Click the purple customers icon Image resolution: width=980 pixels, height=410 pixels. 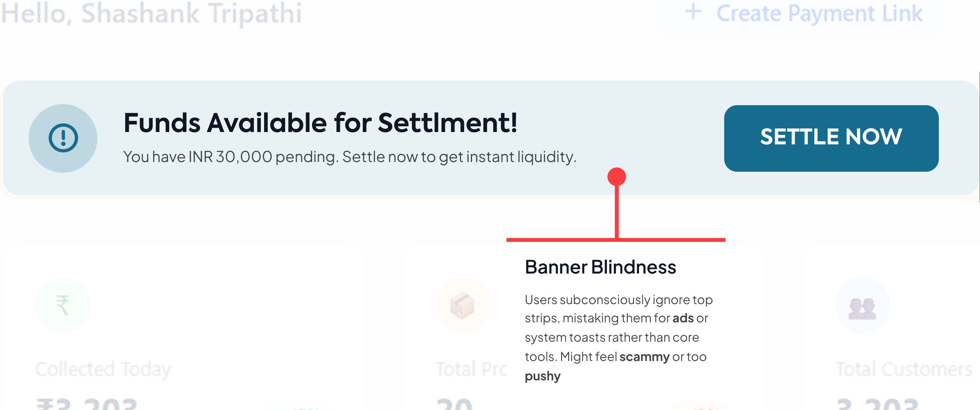(x=862, y=306)
